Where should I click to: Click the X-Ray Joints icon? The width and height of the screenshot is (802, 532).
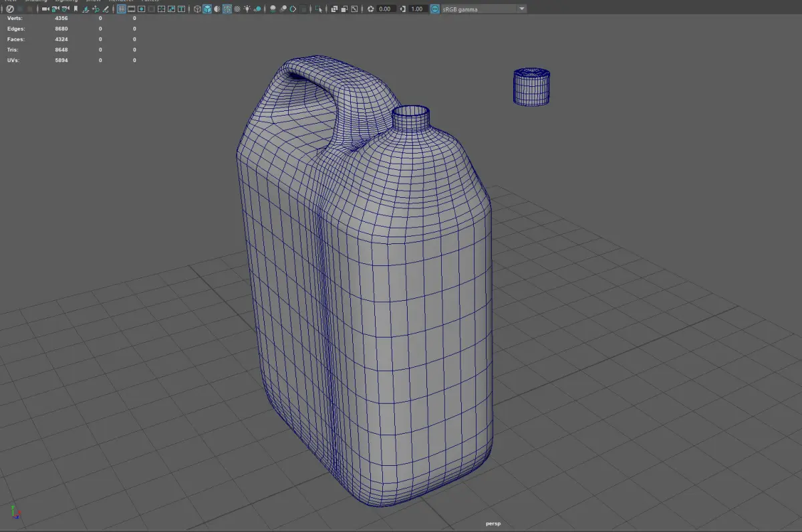tap(354, 9)
